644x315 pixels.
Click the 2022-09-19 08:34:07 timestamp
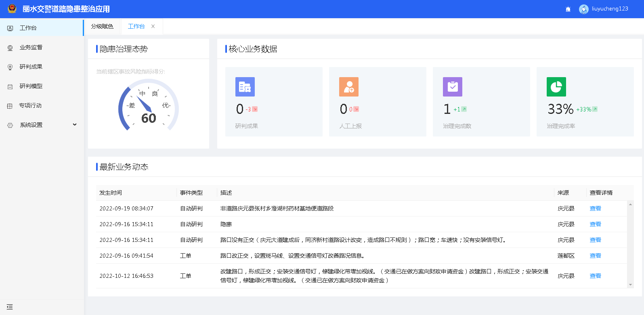(126, 208)
